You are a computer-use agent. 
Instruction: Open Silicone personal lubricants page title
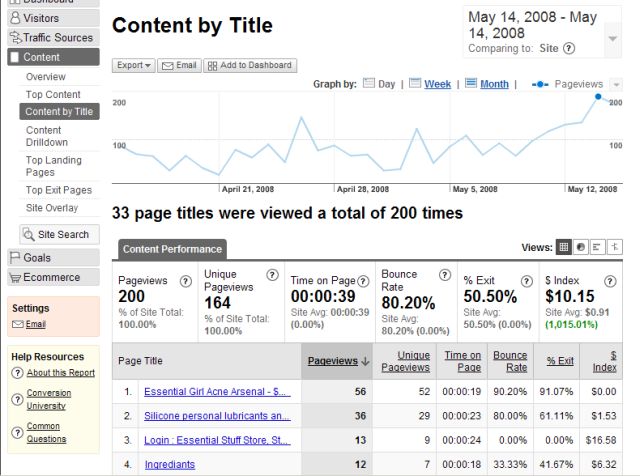[217, 416]
